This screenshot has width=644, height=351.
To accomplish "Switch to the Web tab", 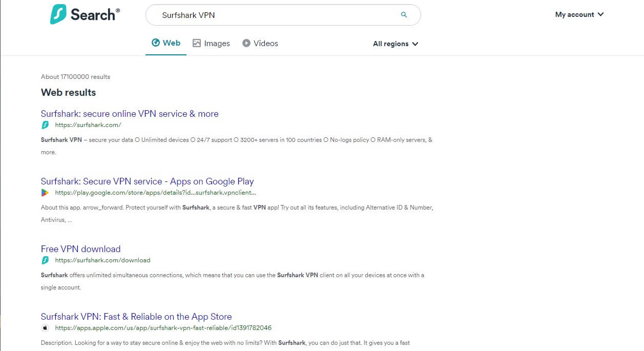I will pos(166,43).
